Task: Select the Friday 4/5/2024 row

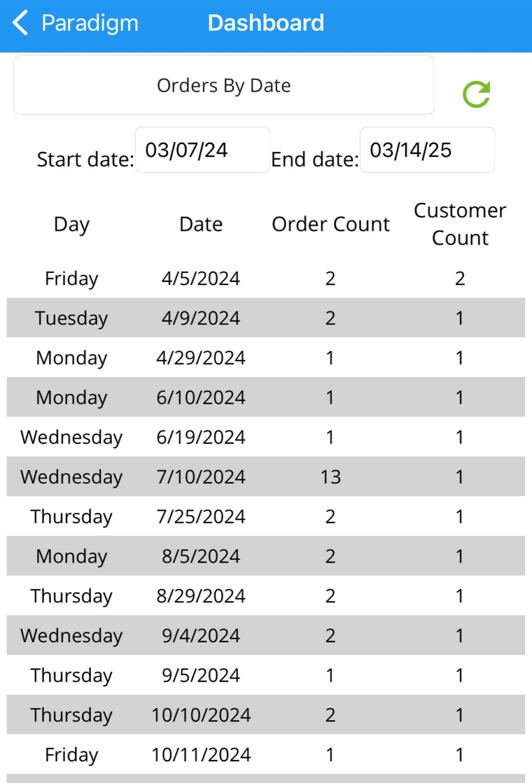Action: point(266,278)
